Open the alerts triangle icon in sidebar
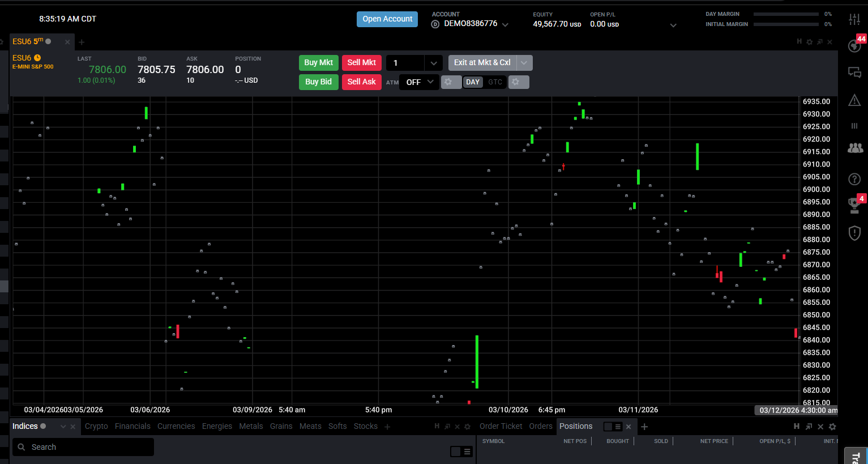Image resolution: width=868 pixels, height=464 pixels. point(854,100)
